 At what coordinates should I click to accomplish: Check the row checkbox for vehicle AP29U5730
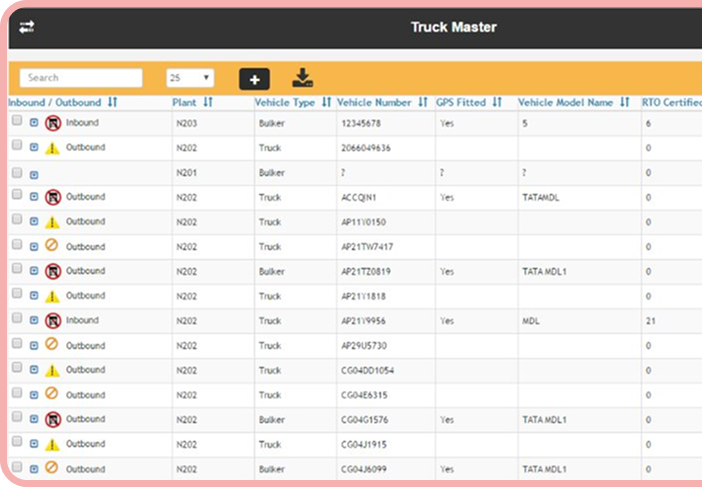[x=17, y=344]
